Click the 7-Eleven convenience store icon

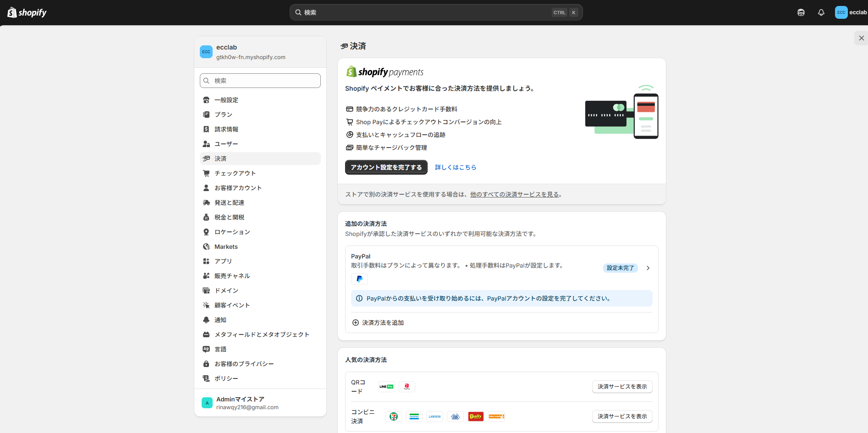(x=394, y=417)
